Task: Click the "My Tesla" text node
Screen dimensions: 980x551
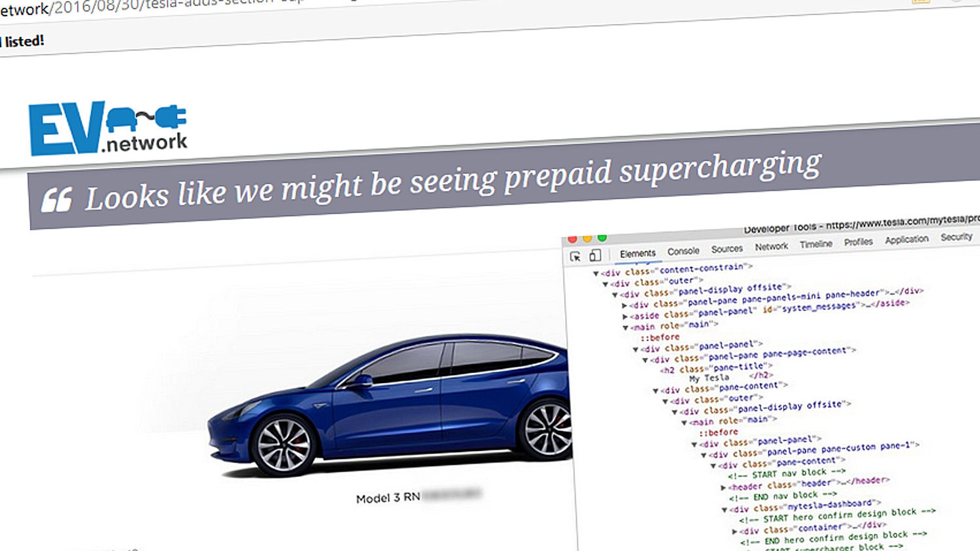Action: pos(709,378)
